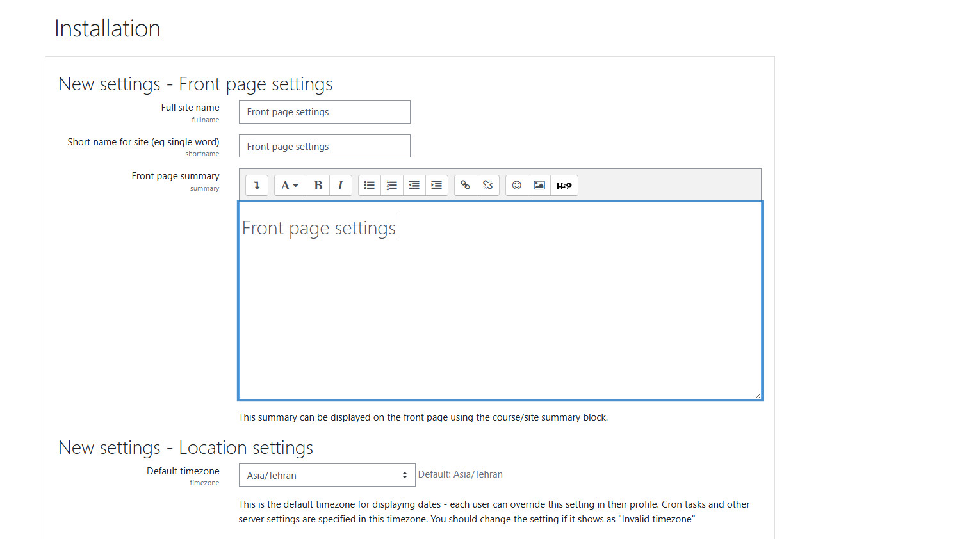The height and width of the screenshot is (539, 980).
Task: Open the paragraph styles dropdown
Action: tap(290, 185)
